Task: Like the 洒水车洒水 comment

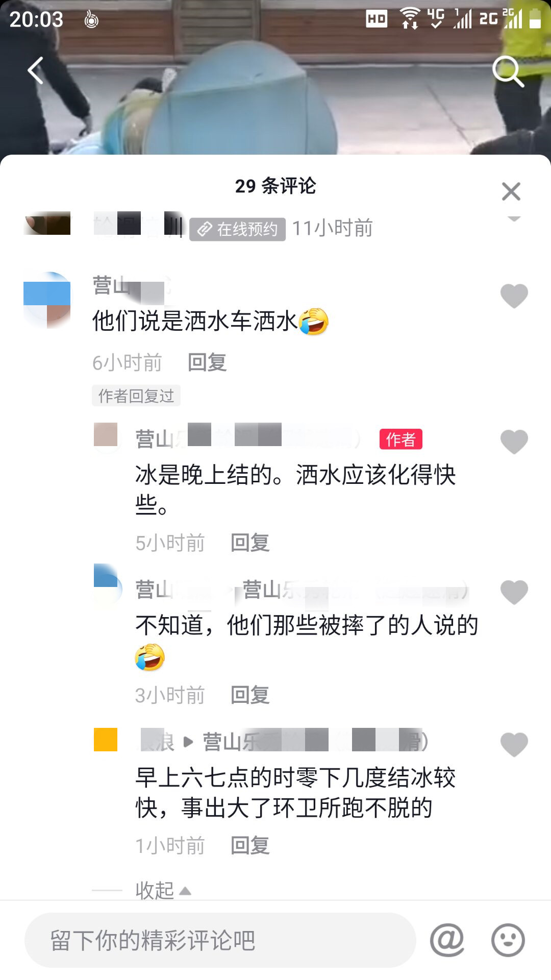Action: click(514, 296)
